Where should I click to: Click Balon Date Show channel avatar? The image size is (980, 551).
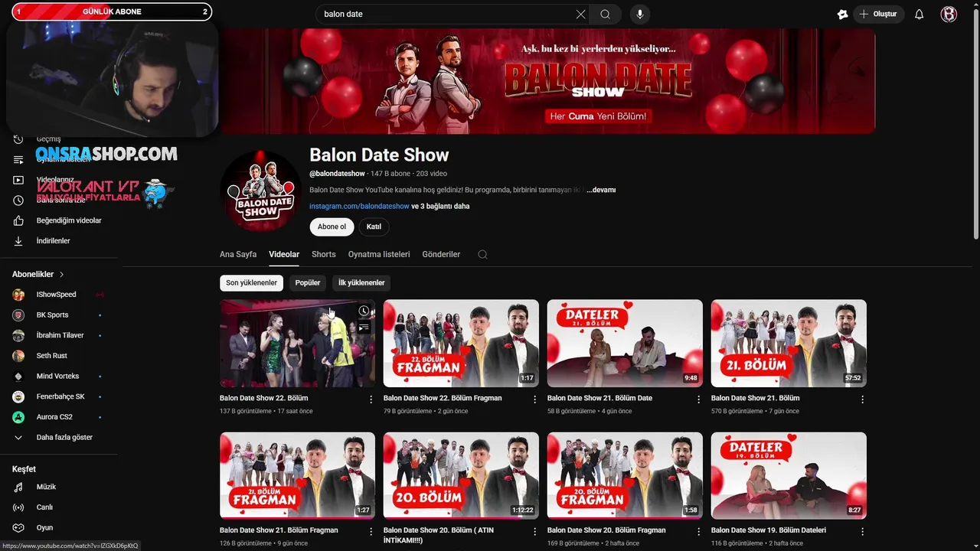click(260, 191)
